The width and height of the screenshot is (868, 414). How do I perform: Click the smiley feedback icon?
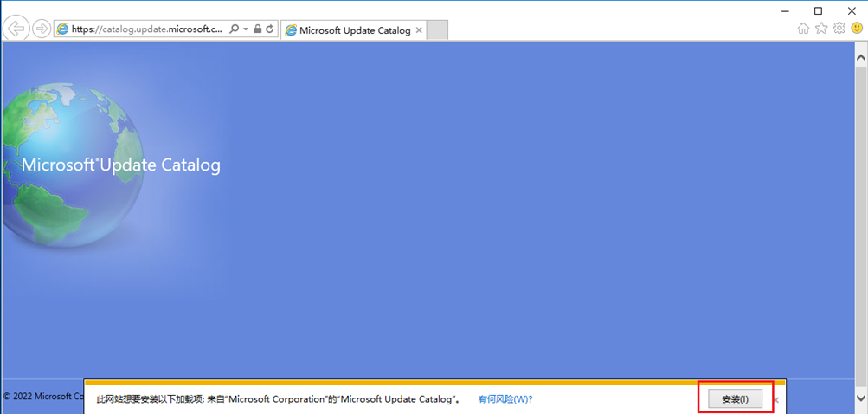coord(857,28)
